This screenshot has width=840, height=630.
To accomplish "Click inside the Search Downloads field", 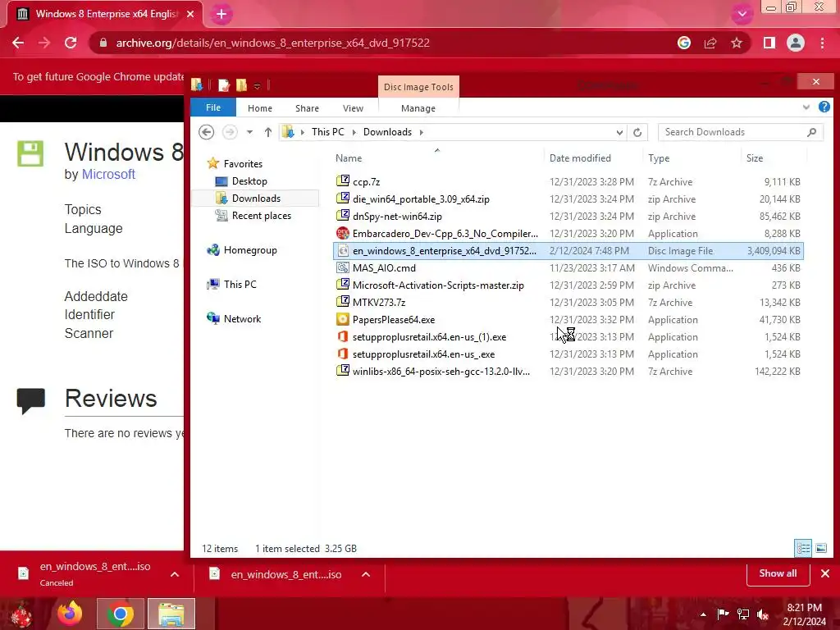I will click(x=741, y=132).
